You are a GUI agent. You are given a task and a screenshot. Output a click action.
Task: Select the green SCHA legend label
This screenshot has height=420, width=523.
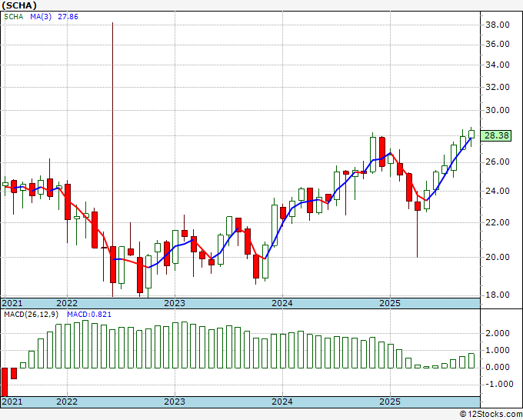click(14, 17)
